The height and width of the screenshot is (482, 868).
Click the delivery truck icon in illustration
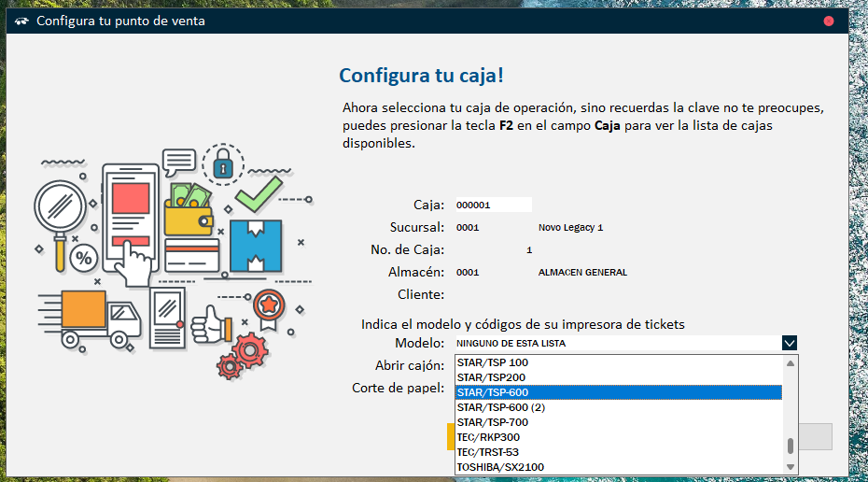(91, 316)
